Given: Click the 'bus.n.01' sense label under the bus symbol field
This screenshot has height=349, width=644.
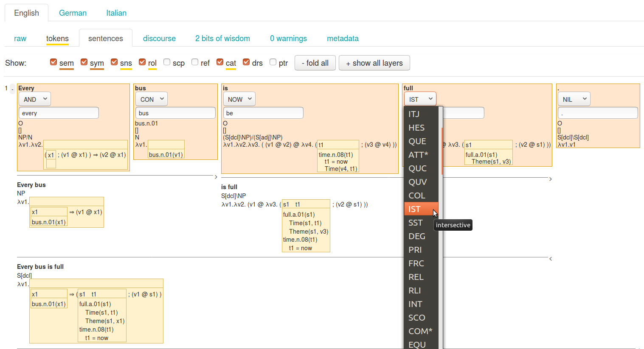Looking at the screenshot, I should (146, 123).
